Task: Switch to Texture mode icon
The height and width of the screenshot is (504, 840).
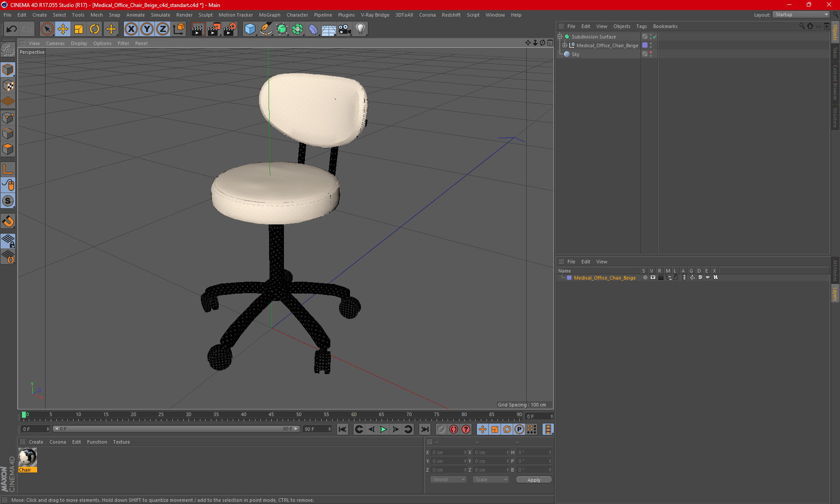Action: (8, 86)
